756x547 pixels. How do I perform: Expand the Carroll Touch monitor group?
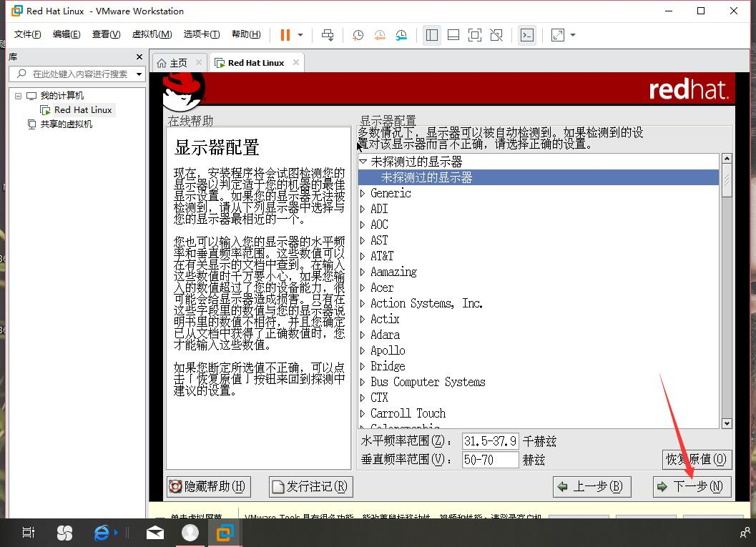(x=363, y=413)
